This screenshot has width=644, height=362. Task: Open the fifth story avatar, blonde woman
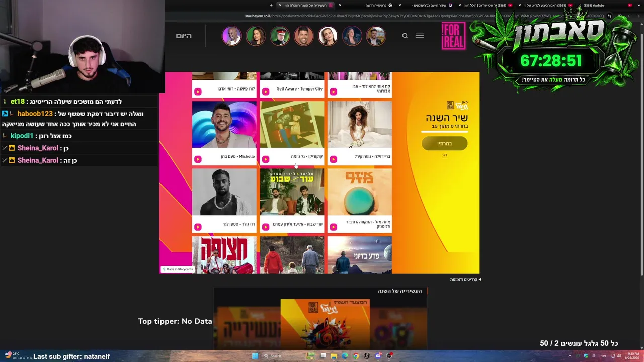pos(328,36)
